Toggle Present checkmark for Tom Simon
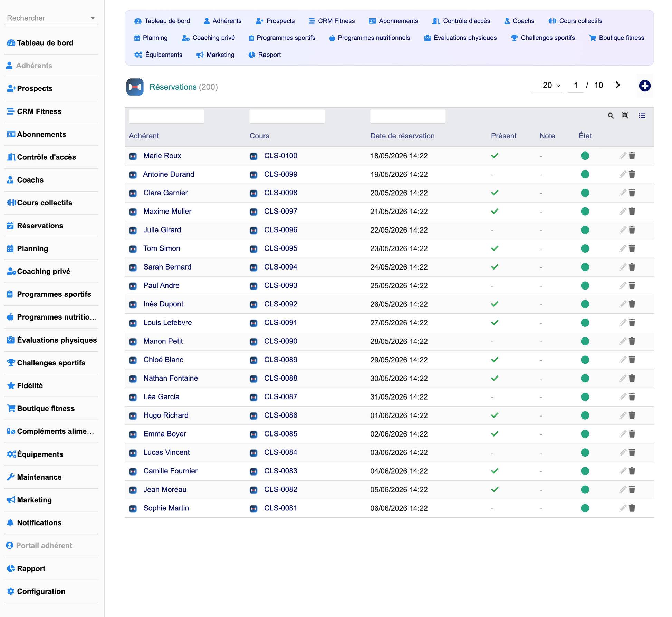The width and height of the screenshot is (672, 617). pyautogui.click(x=495, y=248)
